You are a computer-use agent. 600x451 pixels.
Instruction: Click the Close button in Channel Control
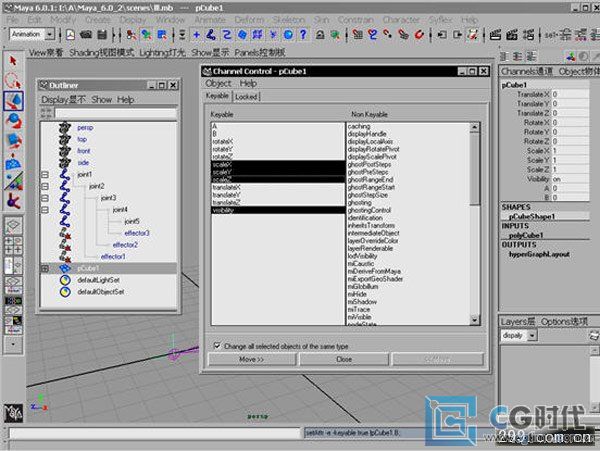344,359
